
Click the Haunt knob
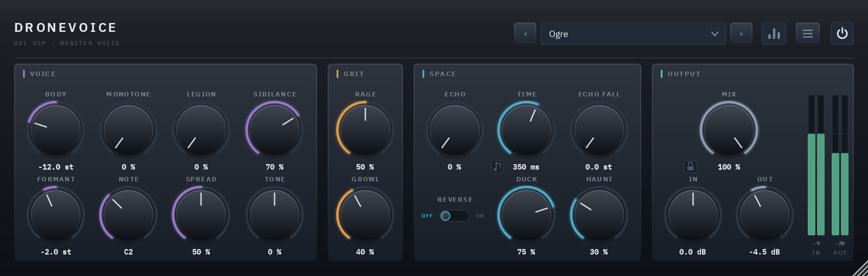click(599, 215)
